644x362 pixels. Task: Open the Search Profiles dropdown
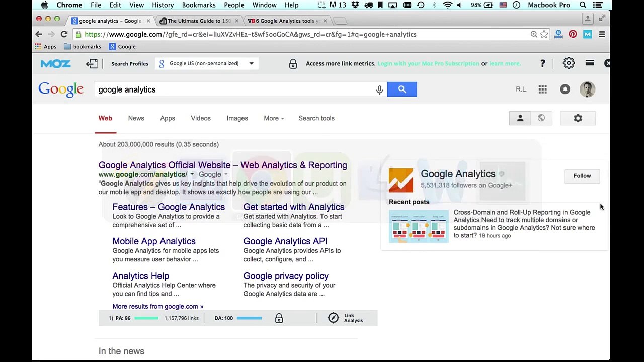click(x=206, y=63)
